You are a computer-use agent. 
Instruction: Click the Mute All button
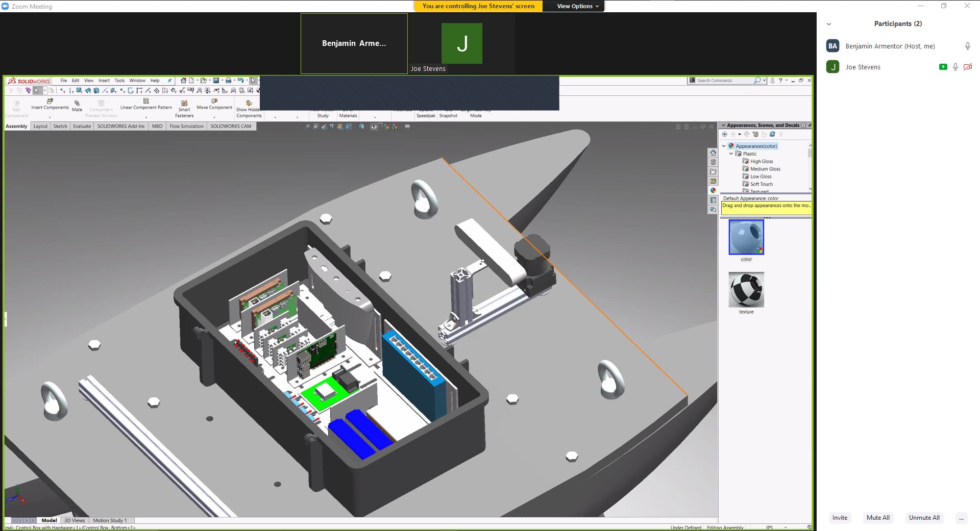coord(878,518)
